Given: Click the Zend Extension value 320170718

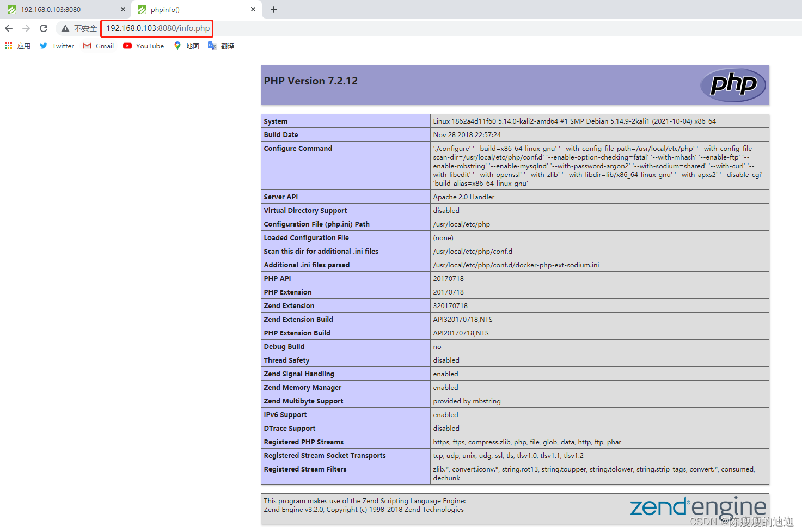Looking at the screenshot, I should coord(450,305).
